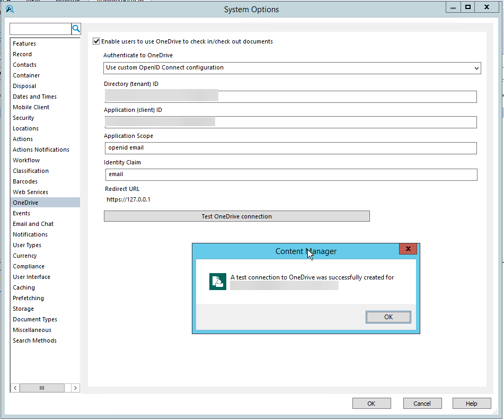Select the Web Services category in the sidebar
Viewport: 504px width, 420px height.
click(30, 192)
